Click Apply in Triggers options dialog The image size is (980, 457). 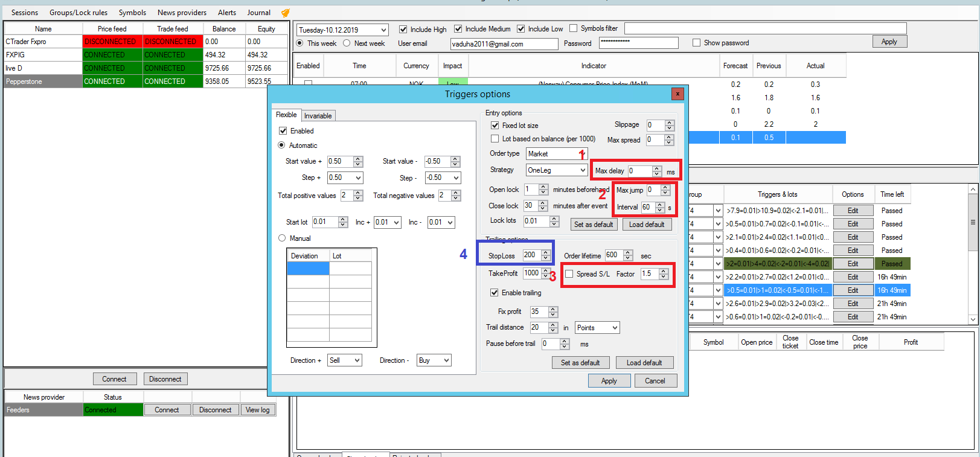tap(609, 381)
